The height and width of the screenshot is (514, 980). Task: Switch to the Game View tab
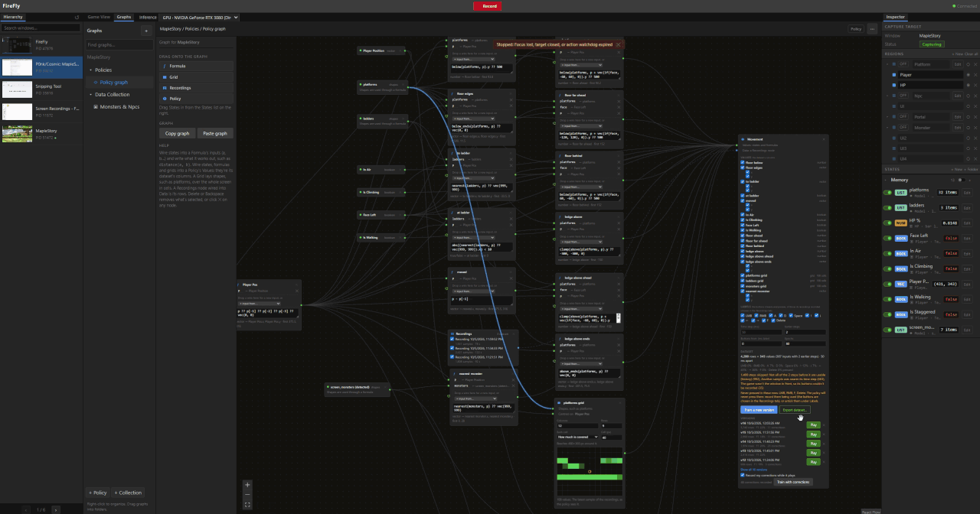click(99, 17)
